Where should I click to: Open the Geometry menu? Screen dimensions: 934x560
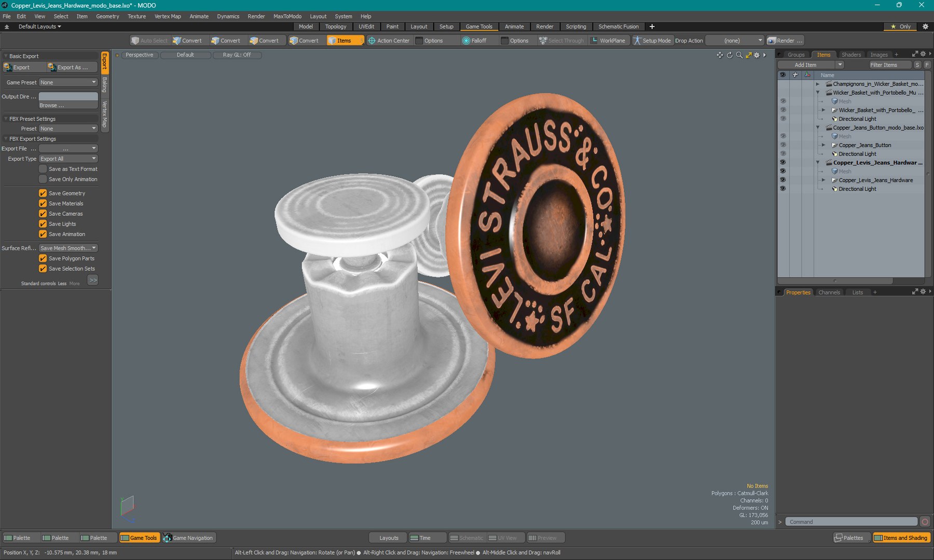[107, 16]
